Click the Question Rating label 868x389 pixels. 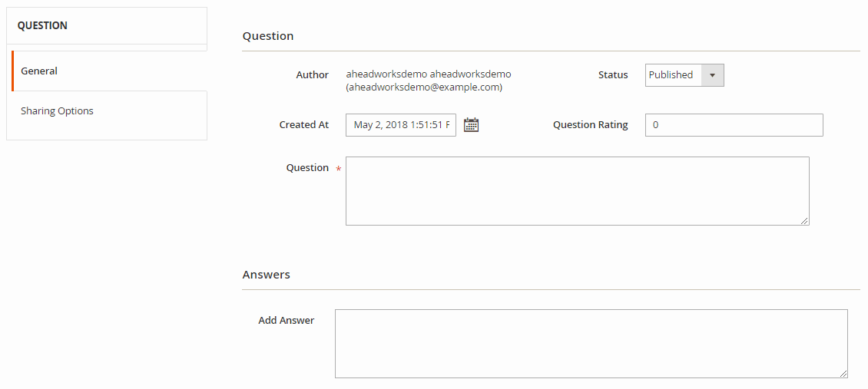click(x=590, y=125)
